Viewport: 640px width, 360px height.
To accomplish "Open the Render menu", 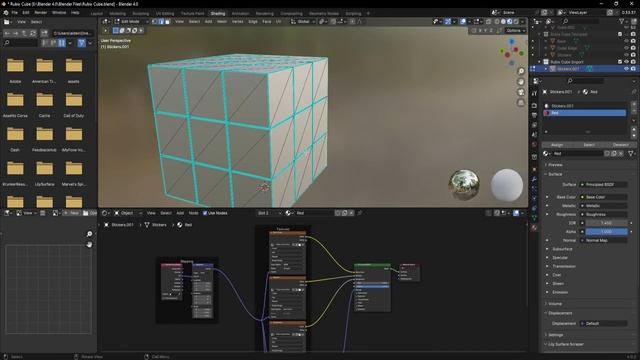I will (x=40, y=13).
